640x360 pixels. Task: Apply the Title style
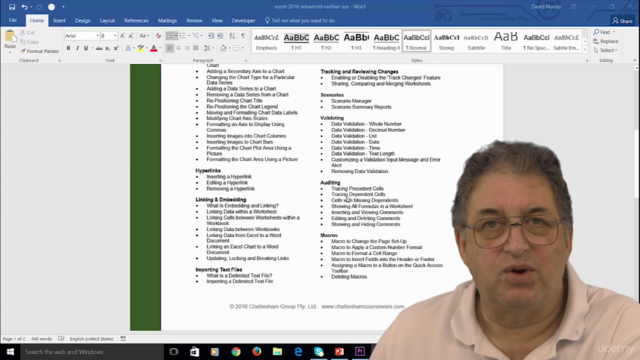506,41
